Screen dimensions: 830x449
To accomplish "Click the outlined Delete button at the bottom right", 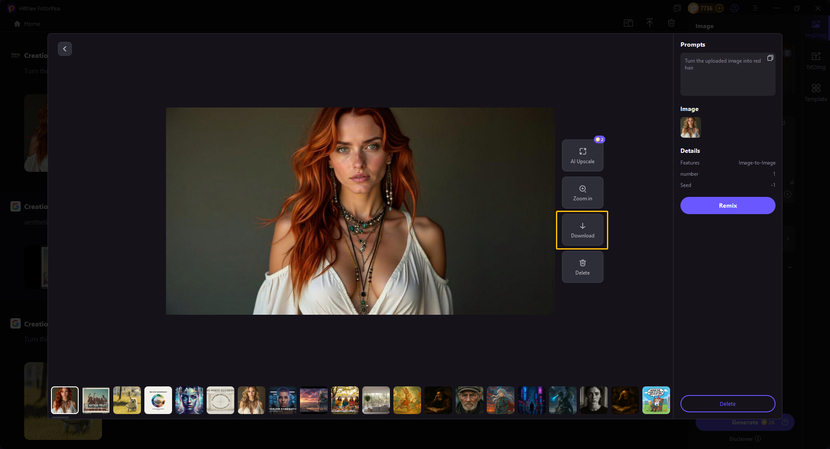I will pyautogui.click(x=727, y=403).
